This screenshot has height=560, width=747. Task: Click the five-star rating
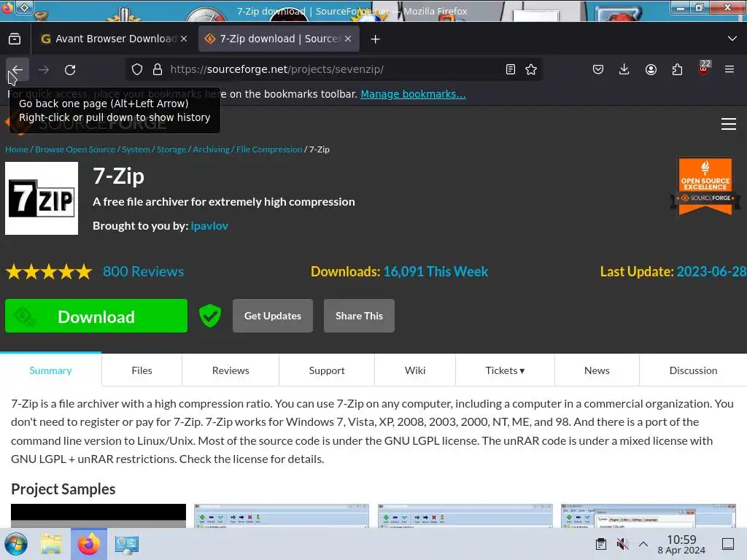tap(49, 272)
